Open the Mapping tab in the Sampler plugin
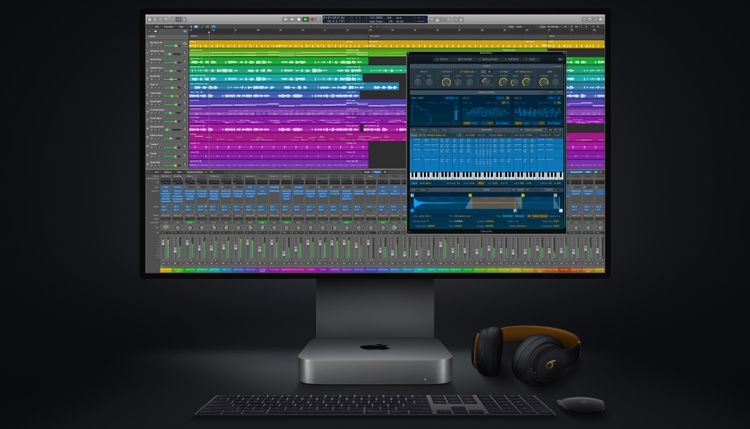 [x=513, y=59]
